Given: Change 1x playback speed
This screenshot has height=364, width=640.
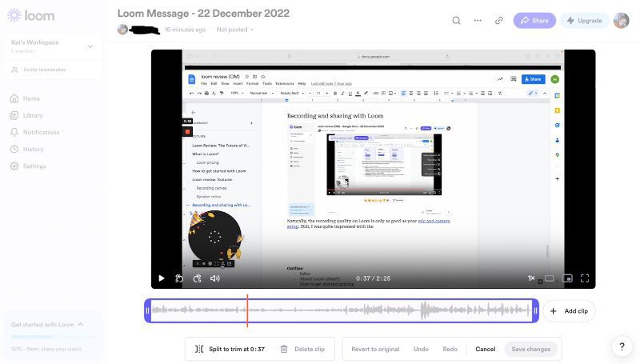Looking at the screenshot, I should (x=531, y=278).
